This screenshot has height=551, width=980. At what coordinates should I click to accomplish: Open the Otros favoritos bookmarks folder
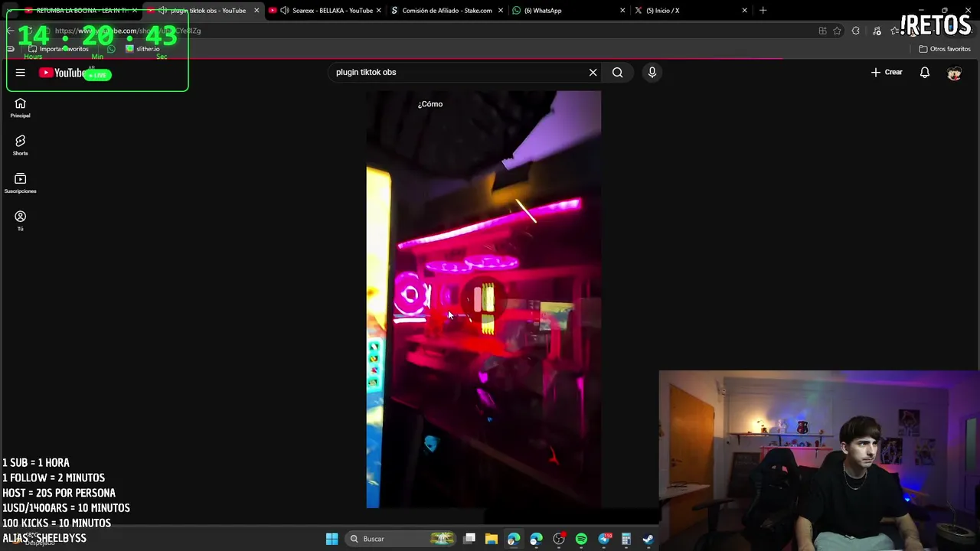945,49
